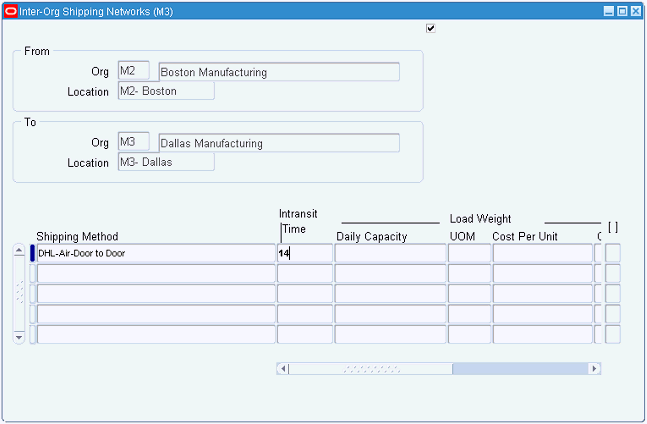Viewport: 647px width, 424px height.
Task: Toggle the checkbox at top of form
Action: pos(430,28)
